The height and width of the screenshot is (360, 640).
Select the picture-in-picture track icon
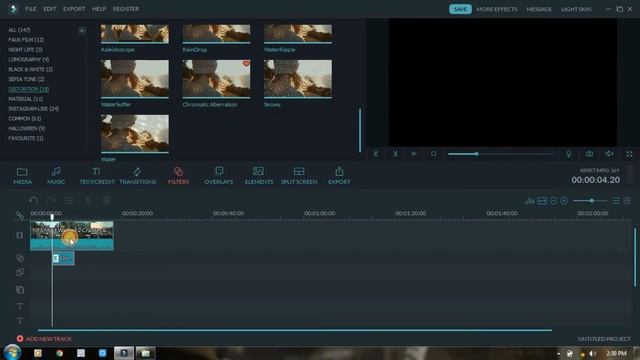20,290
